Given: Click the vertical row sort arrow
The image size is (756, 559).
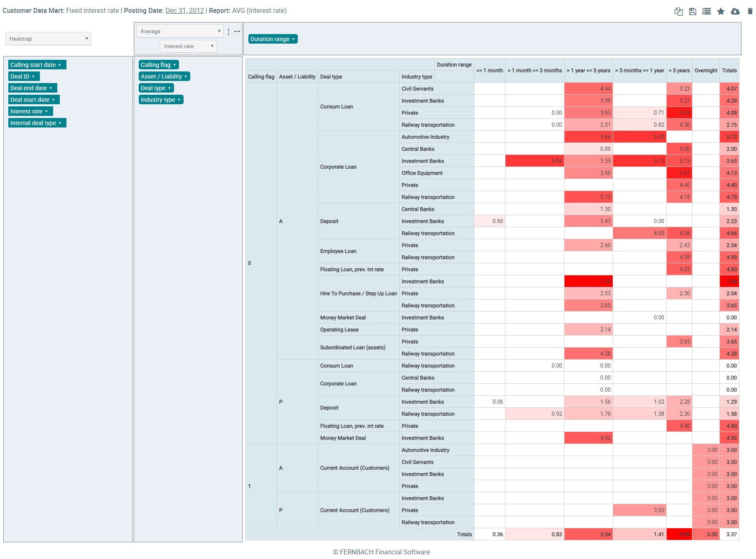Looking at the screenshot, I should click(228, 32).
